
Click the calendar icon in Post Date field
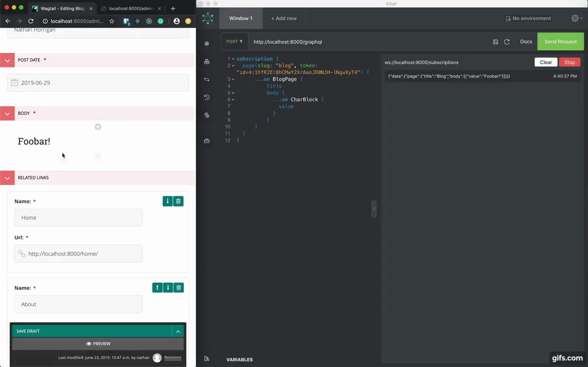15,83
